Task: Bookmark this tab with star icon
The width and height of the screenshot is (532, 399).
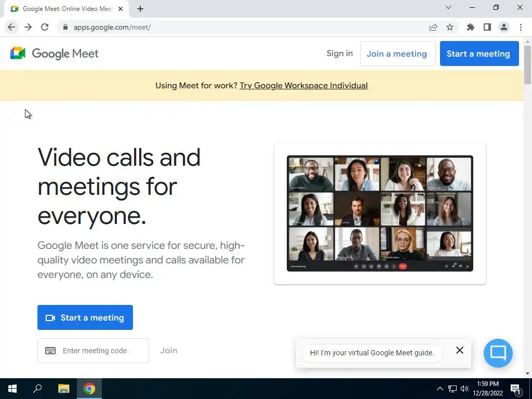Action: 450,27
